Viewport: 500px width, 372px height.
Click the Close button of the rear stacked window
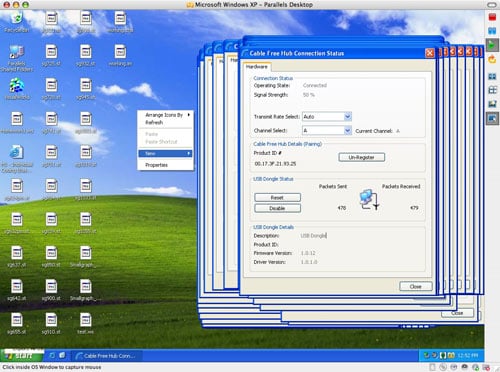[457, 313]
